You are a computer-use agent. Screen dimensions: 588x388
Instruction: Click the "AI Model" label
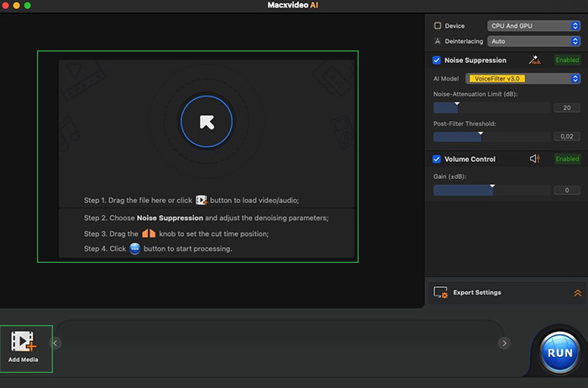point(446,79)
